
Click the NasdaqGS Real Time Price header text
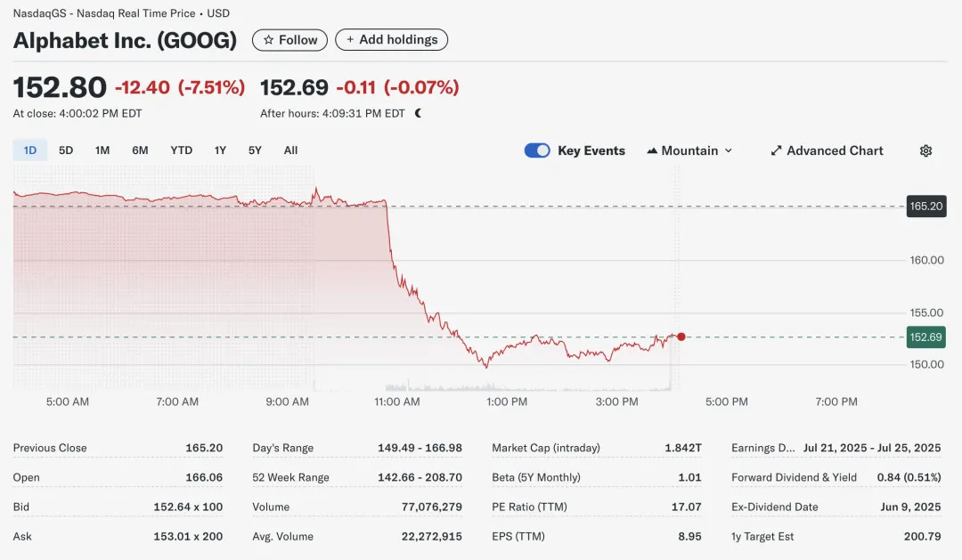pyautogui.click(x=121, y=12)
